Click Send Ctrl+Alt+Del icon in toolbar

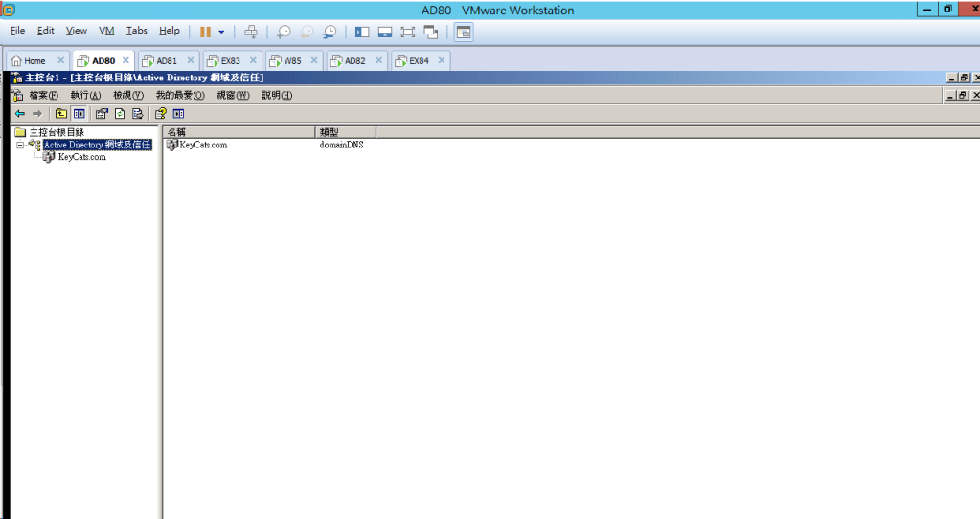pyautogui.click(x=251, y=32)
